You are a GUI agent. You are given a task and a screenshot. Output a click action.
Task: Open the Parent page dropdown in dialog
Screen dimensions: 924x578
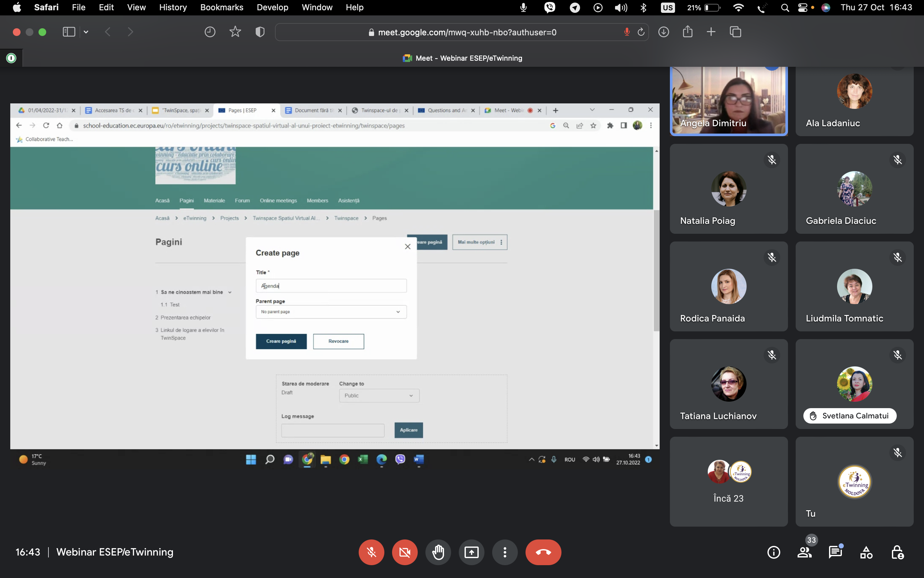pos(331,311)
